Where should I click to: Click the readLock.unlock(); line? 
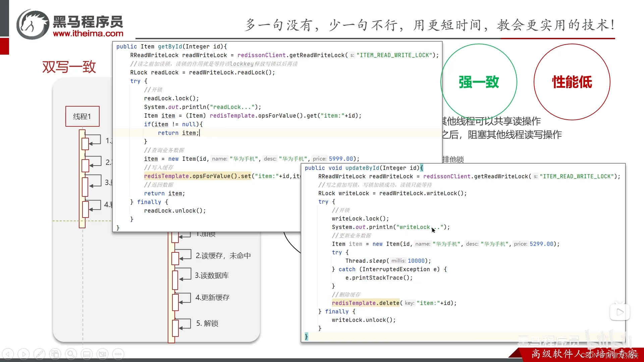175,210
